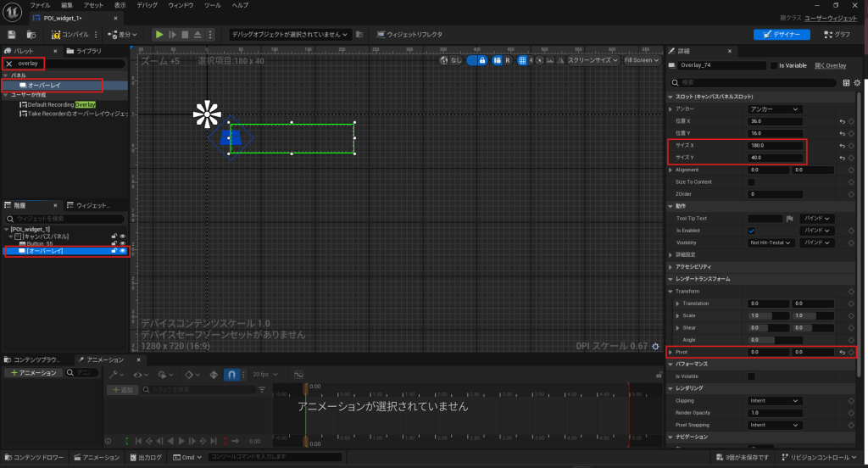
Task: Toggle the snapping magnet icon in the animation toolbar
Action: click(231, 374)
